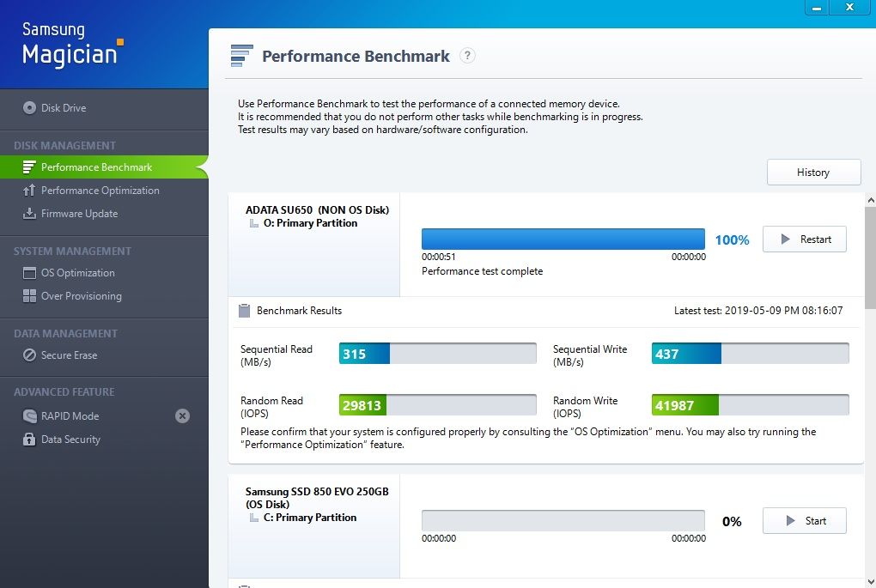Click the elapsed time 00:00:51
Image resolution: width=876 pixels, height=588 pixels.
439,257
